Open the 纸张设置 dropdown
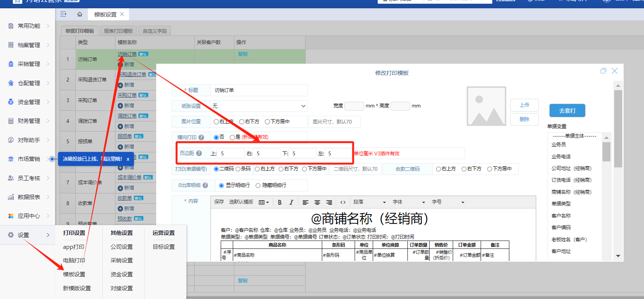 [x=258, y=106]
